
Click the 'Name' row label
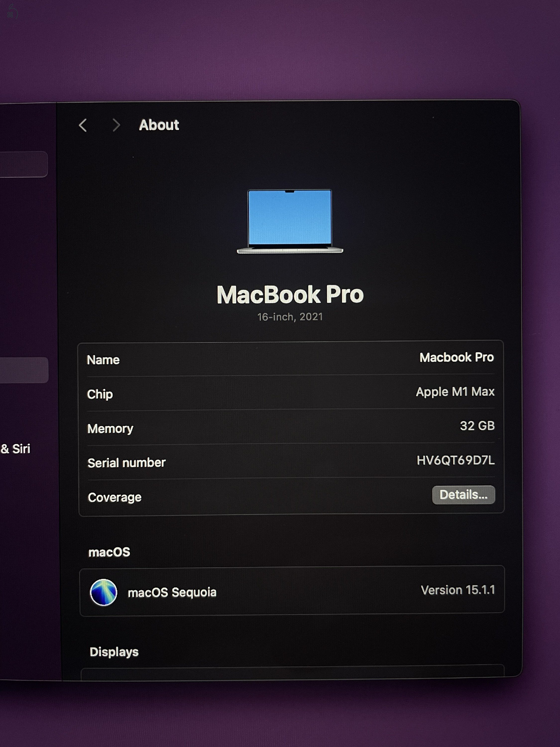click(103, 360)
